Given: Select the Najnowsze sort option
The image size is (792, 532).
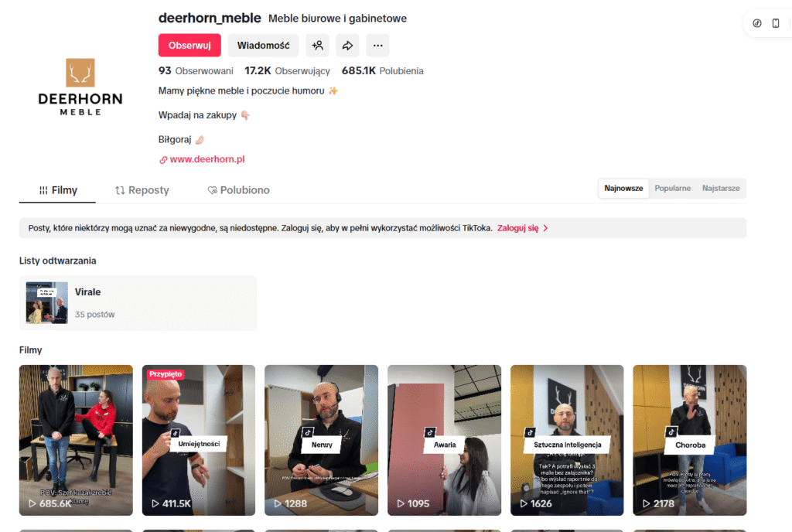Looking at the screenshot, I should [623, 188].
